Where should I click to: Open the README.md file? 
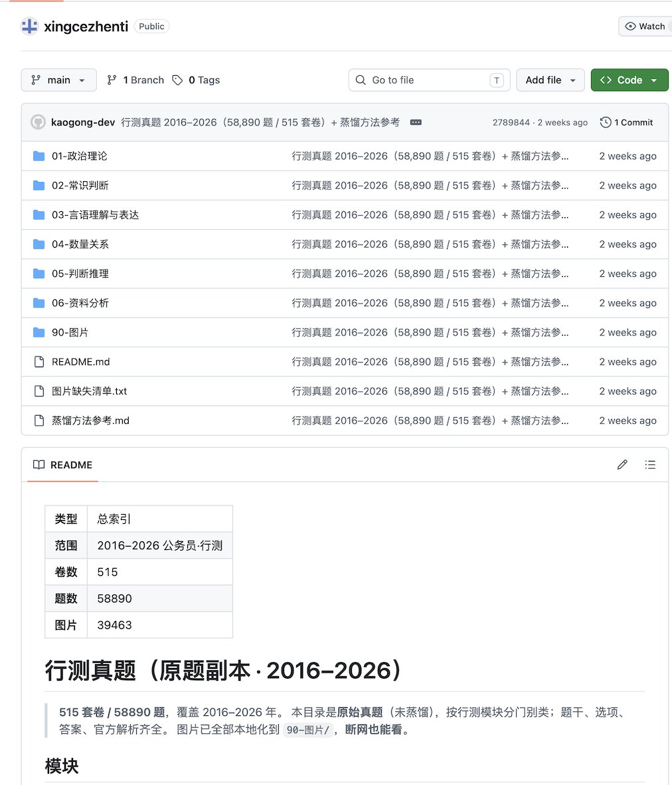point(80,362)
